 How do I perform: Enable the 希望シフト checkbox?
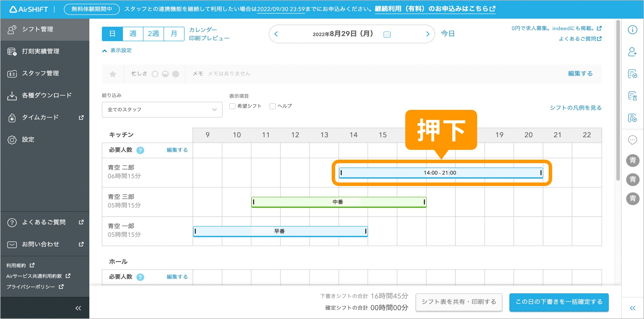coord(232,106)
